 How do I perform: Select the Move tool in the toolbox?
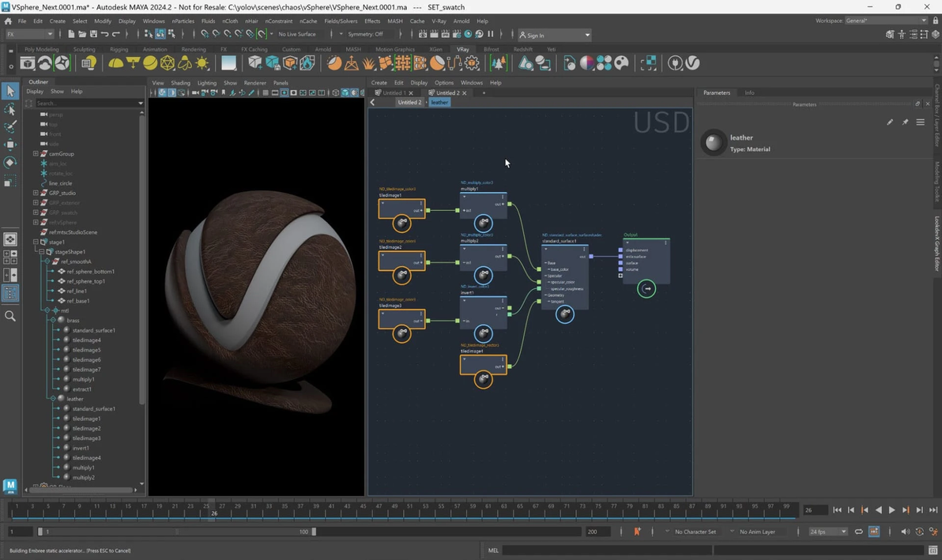(x=10, y=145)
